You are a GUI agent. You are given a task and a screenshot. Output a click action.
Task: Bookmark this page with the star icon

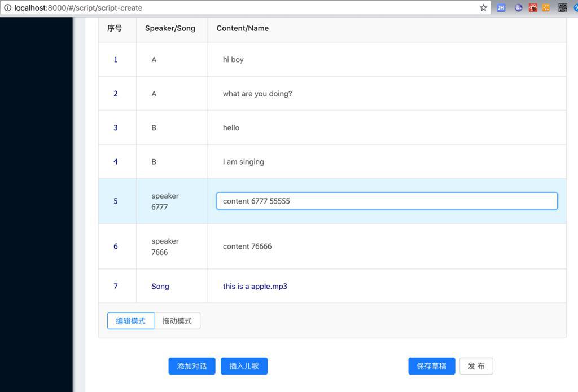click(483, 8)
